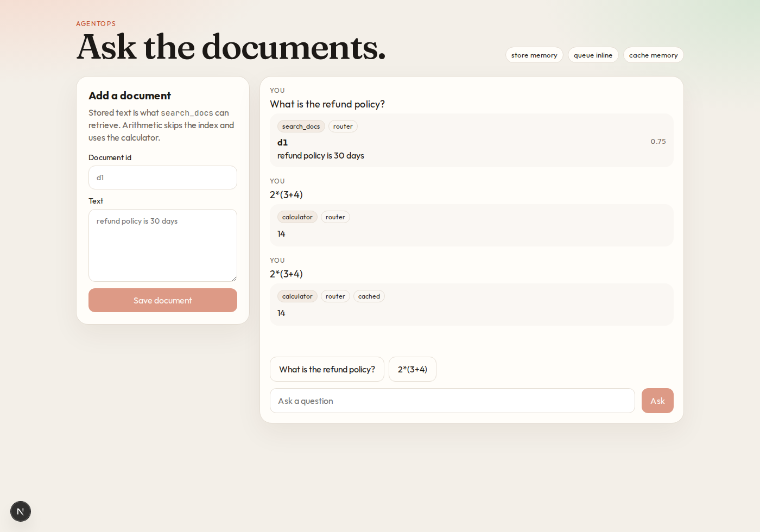Click the store memory badge
Screen dimensions: 760x532
tap(534, 55)
